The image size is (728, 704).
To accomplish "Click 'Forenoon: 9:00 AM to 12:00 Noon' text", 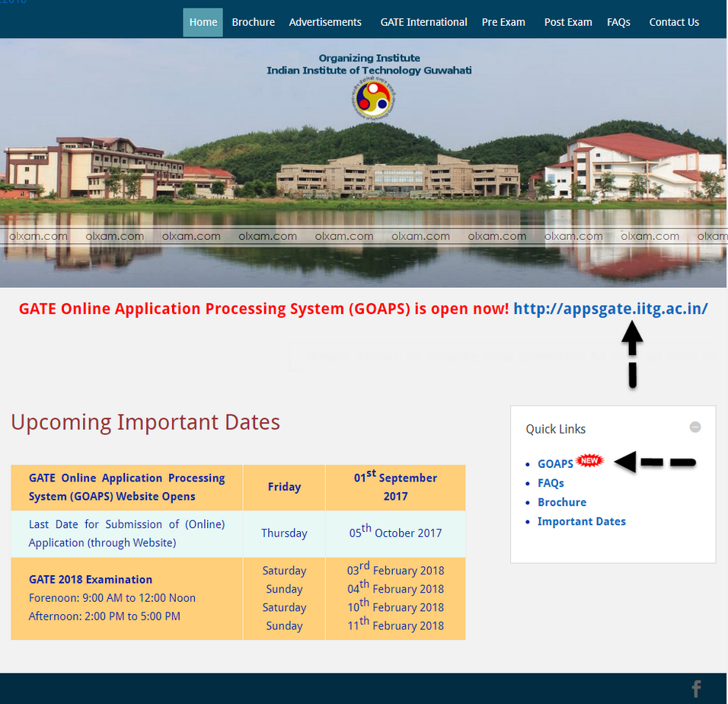I will click(112, 598).
